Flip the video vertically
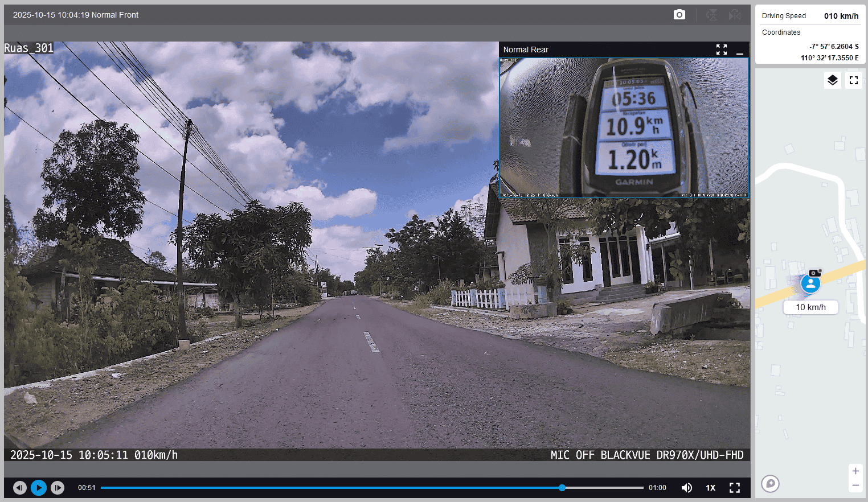Viewport: 868px width, 502px height. [x=711, y=15]
